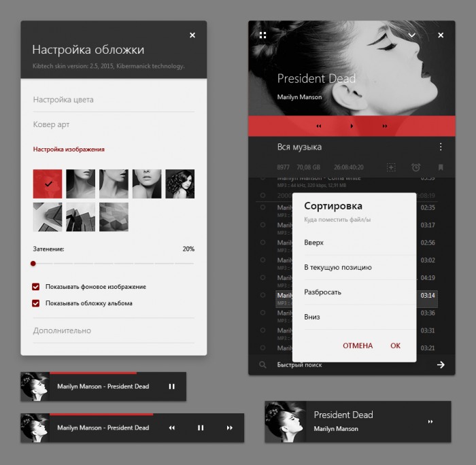Click the Затенение slider handle
This screenshot has height=465, width=476.
33,264
